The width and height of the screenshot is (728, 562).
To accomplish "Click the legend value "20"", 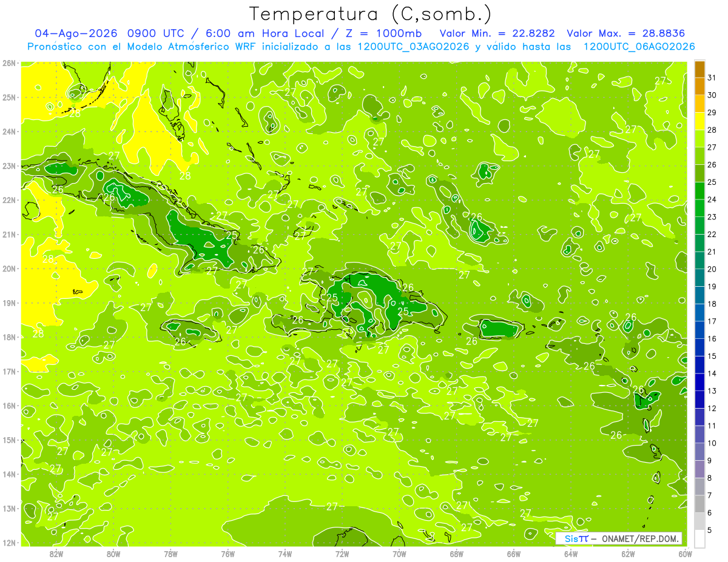I will coord(712,269).
